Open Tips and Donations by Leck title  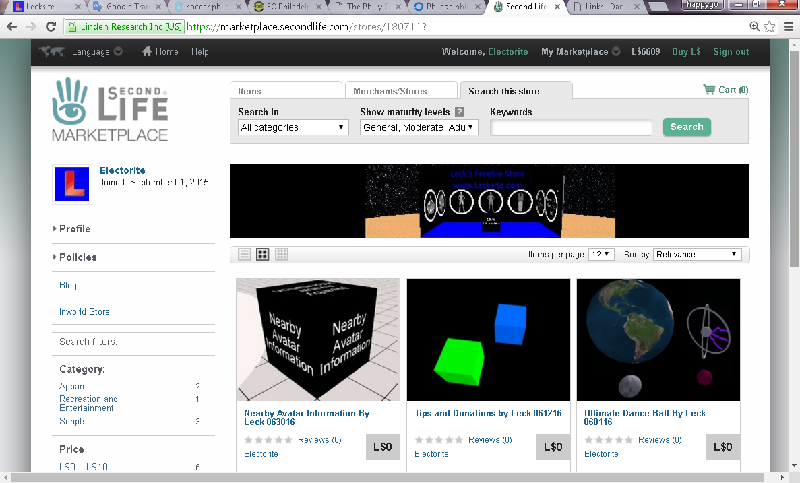(x=488, y=413)
